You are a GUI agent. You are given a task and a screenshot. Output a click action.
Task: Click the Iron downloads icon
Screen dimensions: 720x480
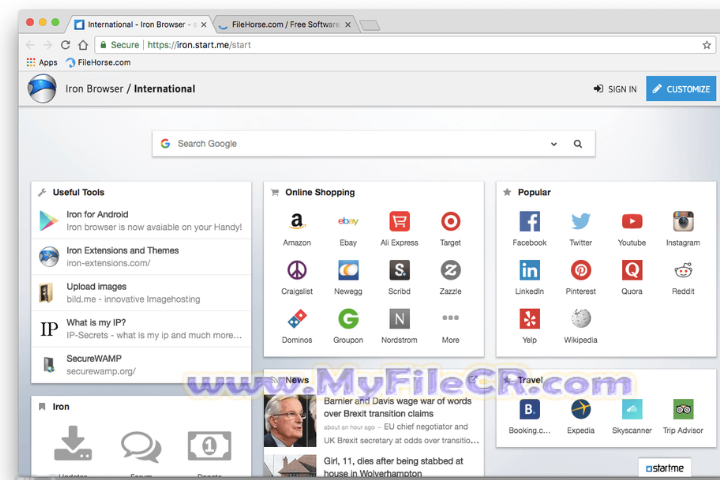(73, 444)
